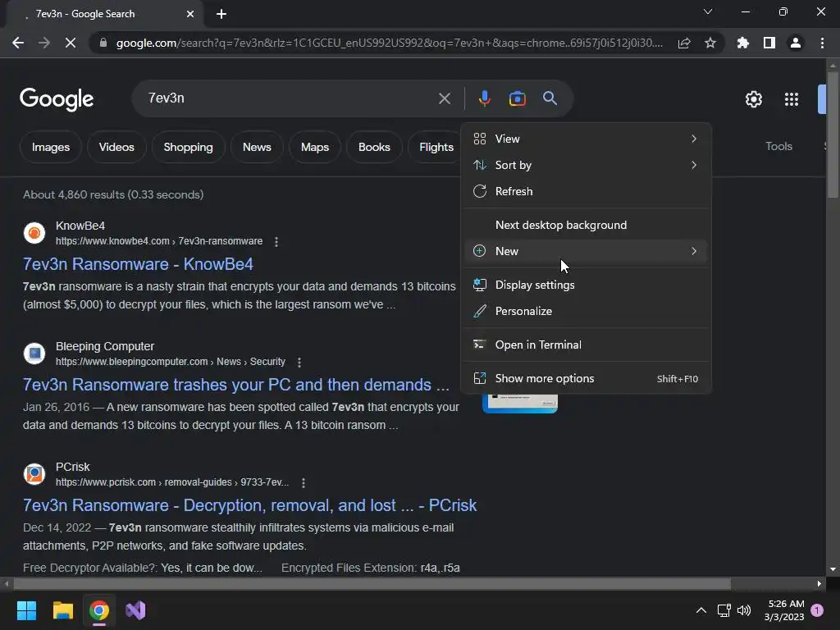Close the 7ev3n Google Search tab
The image size is (840, 630).
(190, 14)
